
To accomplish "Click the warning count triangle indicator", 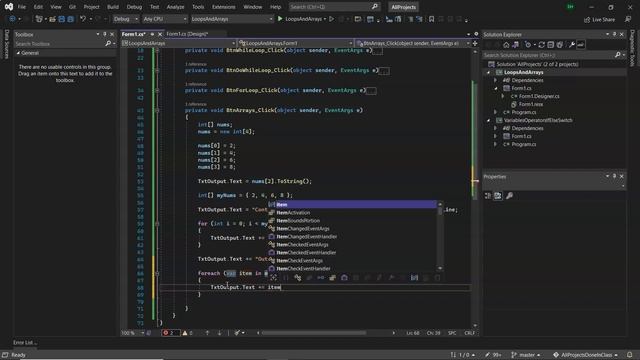I will pyautogui.click(x=188, y=333).
